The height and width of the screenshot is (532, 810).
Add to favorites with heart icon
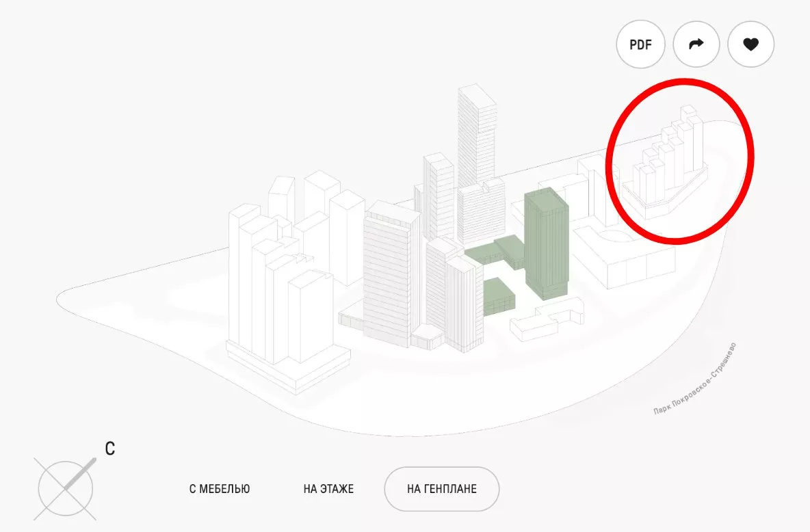pyautogui.click(x=751, y=44)
